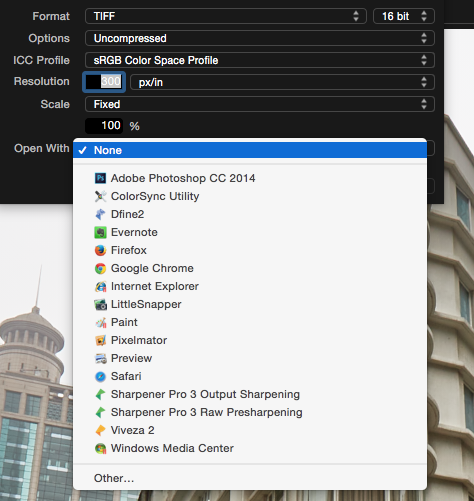Click the Adobe Photoshop CC 2014 icon
The width and height of the screenshot is (474, 501).
pyautogui.click(x=100, y=178)
